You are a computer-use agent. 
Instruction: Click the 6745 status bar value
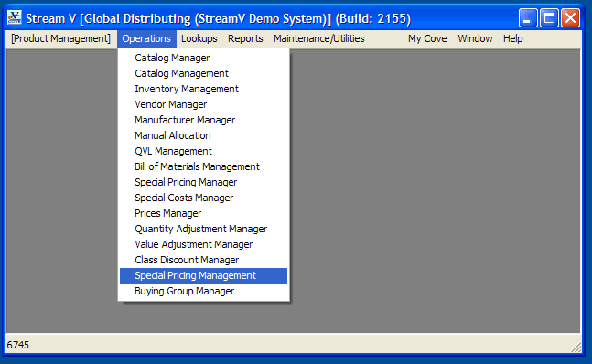coord(17,345)
